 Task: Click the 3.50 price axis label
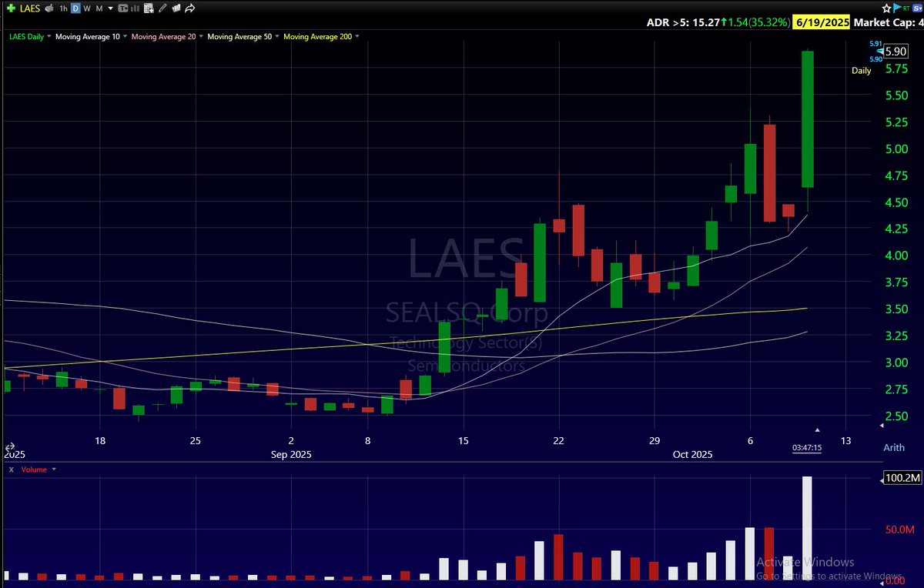coord(895,309)
